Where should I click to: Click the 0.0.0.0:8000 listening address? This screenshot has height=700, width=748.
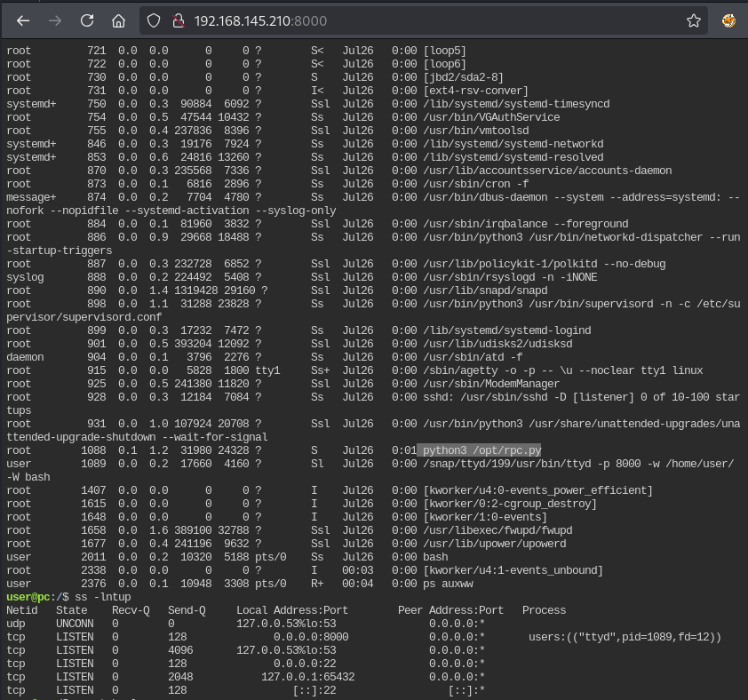[311, 637]
